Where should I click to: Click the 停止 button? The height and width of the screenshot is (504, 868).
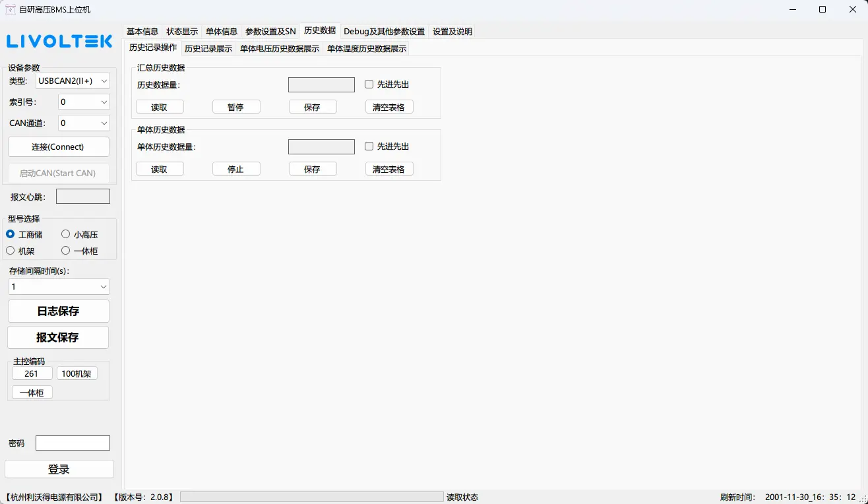coord(236,169)
